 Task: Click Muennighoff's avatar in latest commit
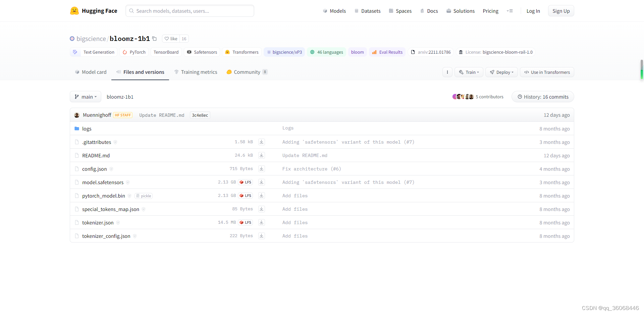coord(77,115)
